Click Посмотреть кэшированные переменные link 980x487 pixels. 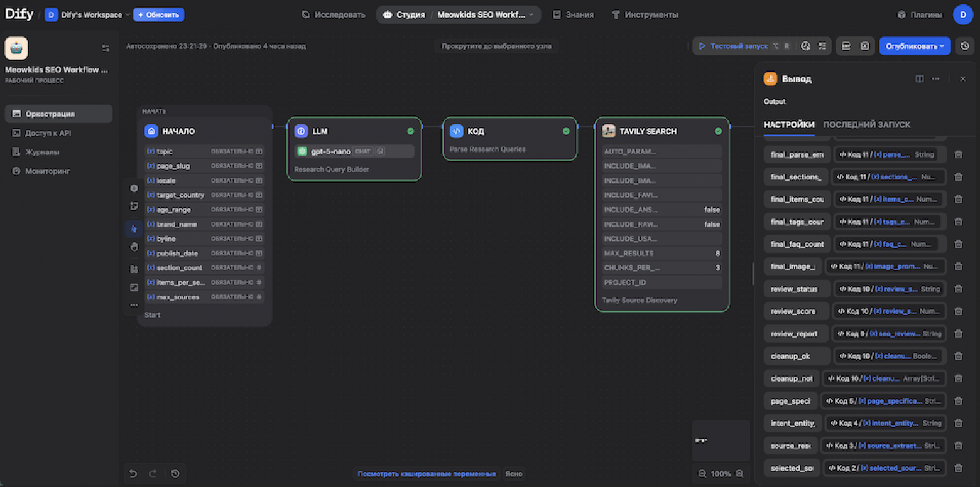427,474
